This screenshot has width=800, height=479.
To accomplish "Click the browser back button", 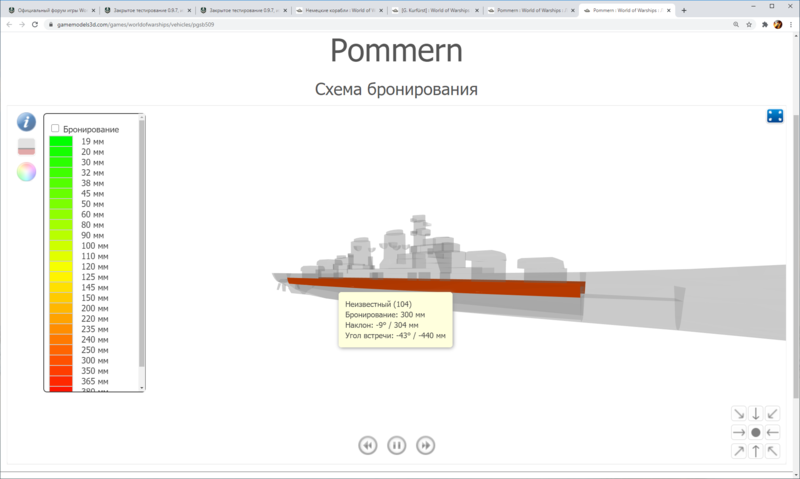I will pyautogui.click(x=9, y=25).
